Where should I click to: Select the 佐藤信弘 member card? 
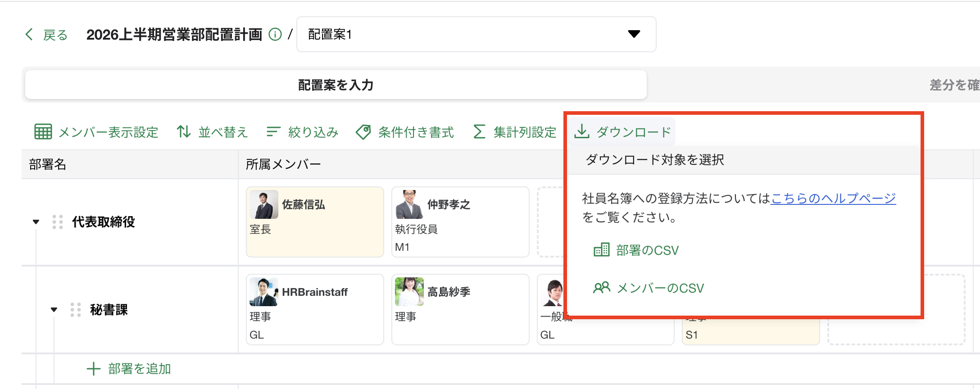pos(315,222)
